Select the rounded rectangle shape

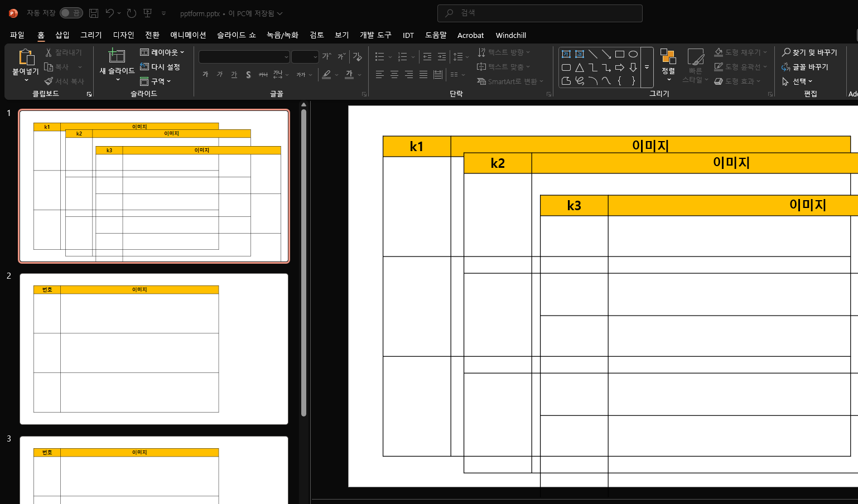coord(566,67)
